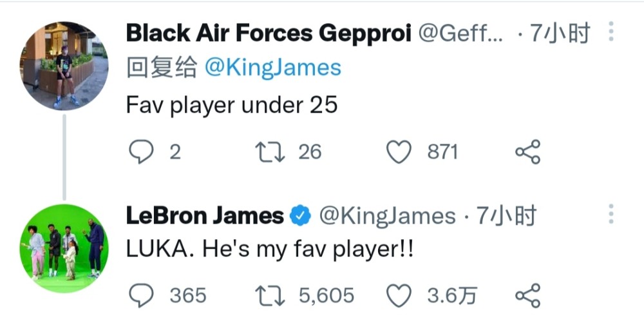Open the @KingJames mention link in reply line
The width and height of the screenshot is (644, 321).
coord(272,68)
